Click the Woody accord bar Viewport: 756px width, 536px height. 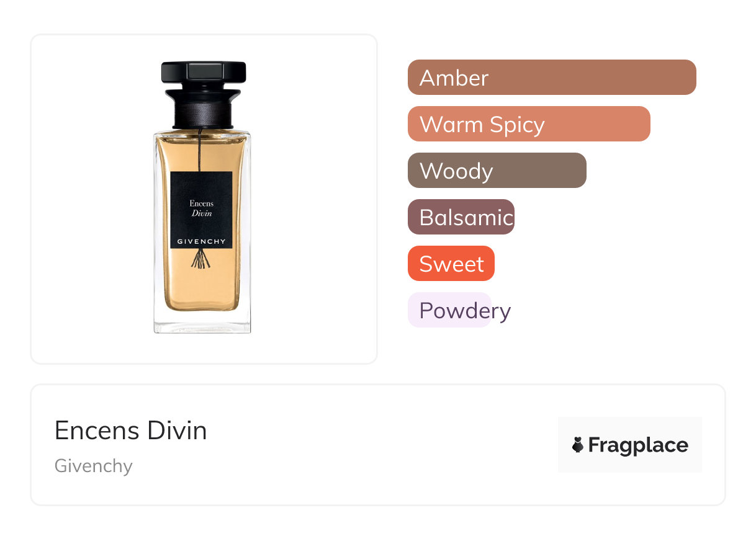click(x=497, y=171)
